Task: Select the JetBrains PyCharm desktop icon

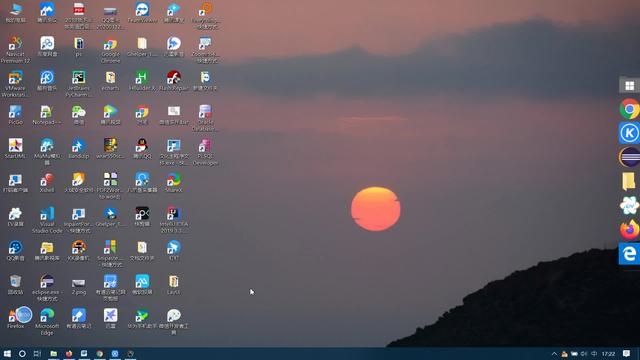Action: (79, 83)
